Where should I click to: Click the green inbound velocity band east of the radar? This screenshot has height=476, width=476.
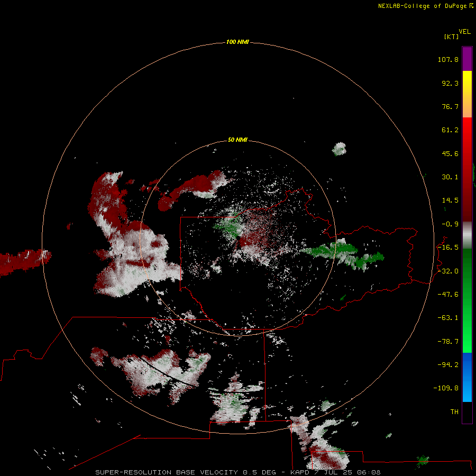pyautogui.click(x=342, y=253)
